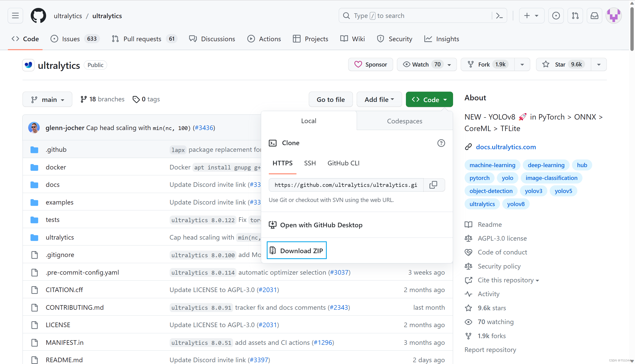
Task: Open the Security tab
Action: (x=395, y=39)
